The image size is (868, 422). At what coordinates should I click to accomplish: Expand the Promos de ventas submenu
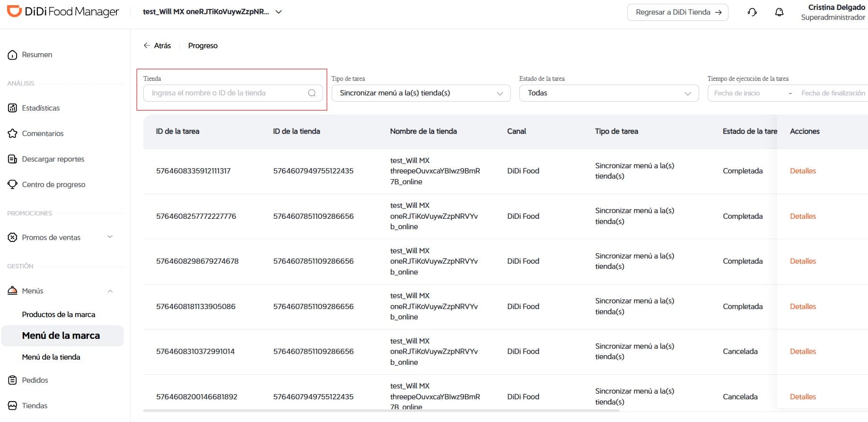point(110,237)
